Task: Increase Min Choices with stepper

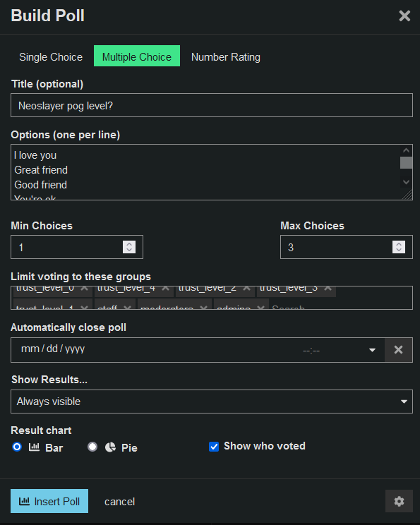Action: [129, 244]
